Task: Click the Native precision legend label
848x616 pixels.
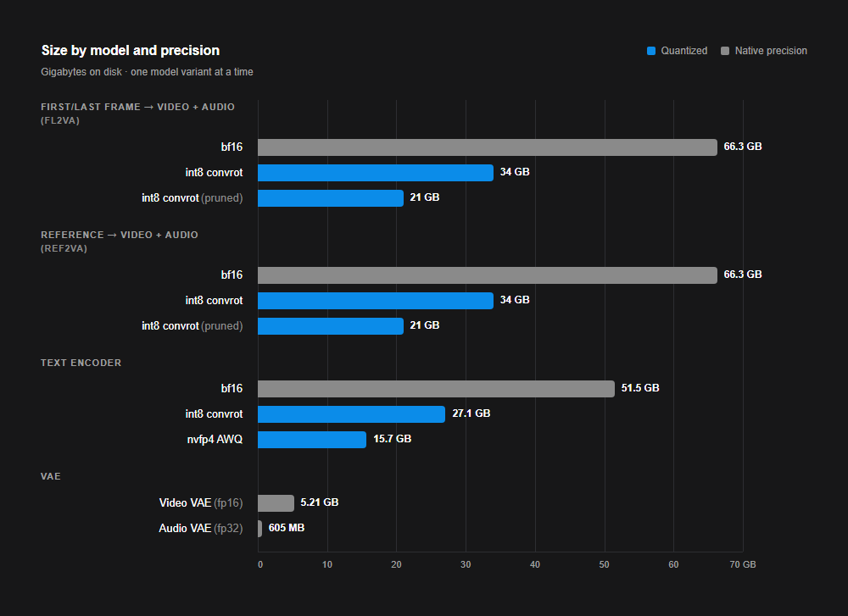Action: (771, 51)
